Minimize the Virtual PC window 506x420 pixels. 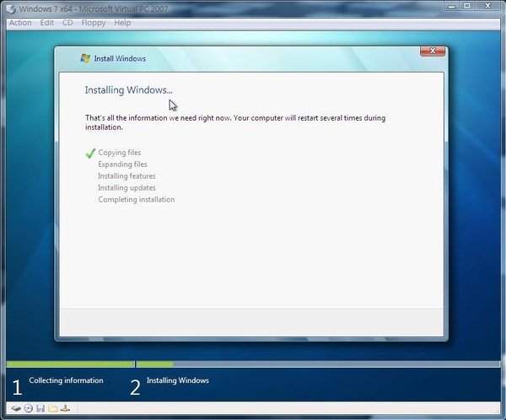click(x=452, y=6)
